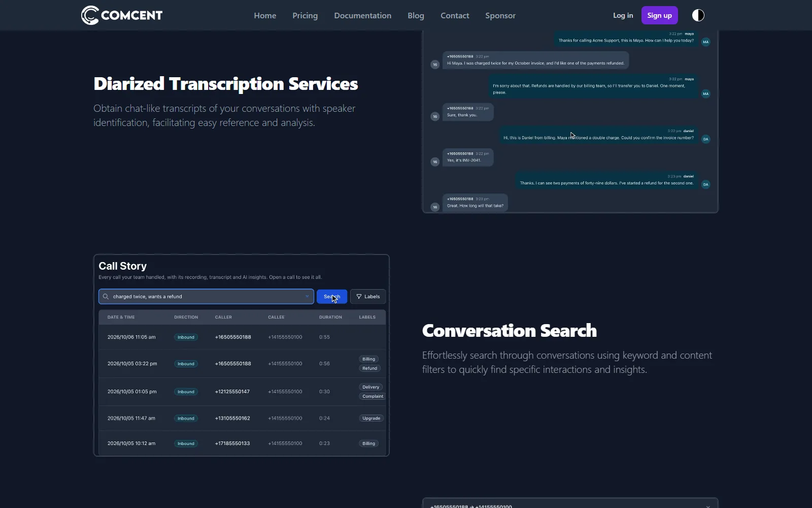Click the 16 avatar next to 'Sure, thank you.'

435,116
